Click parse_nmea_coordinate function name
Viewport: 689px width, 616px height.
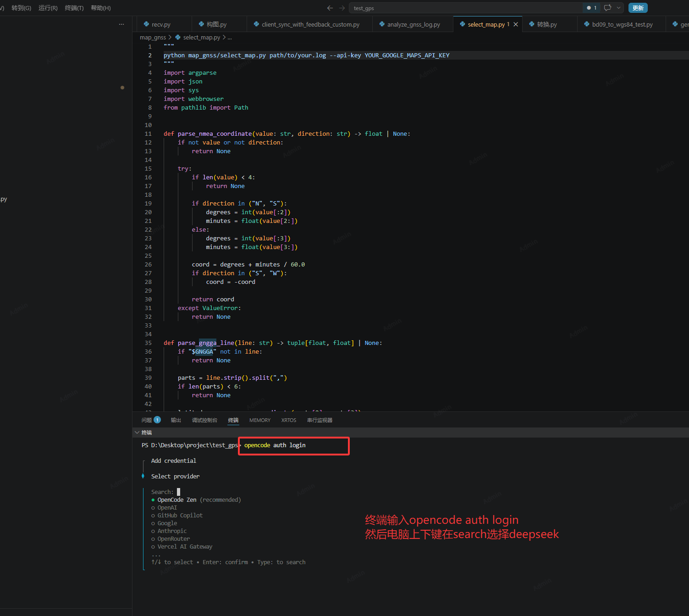click(x=215, y=134)
